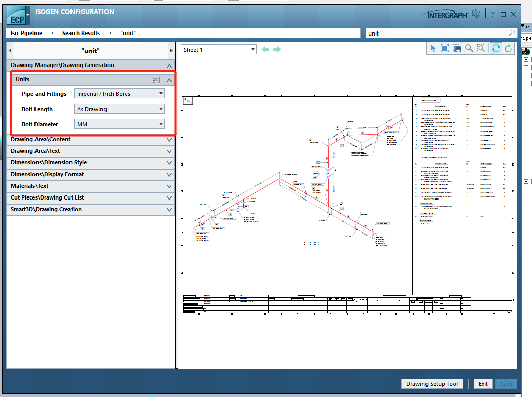Collapse Drawing Manager\Drawing Generation section

169,65
